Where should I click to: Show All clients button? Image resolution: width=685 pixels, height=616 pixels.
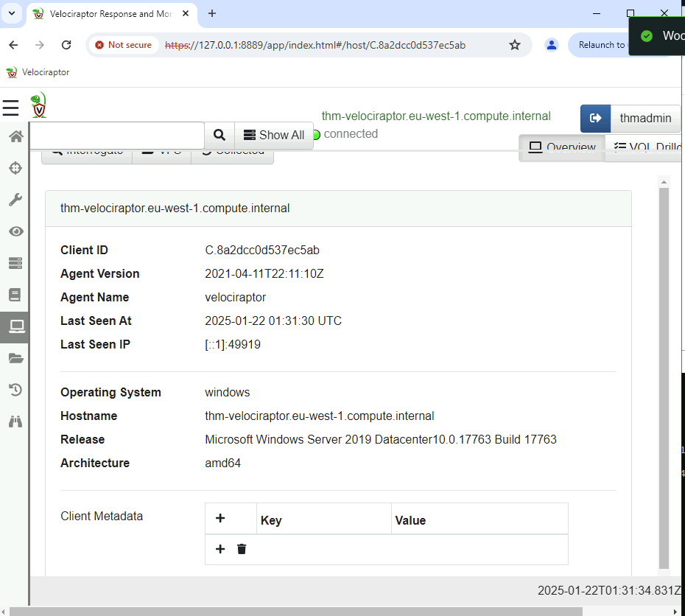(x=274, y=136)
